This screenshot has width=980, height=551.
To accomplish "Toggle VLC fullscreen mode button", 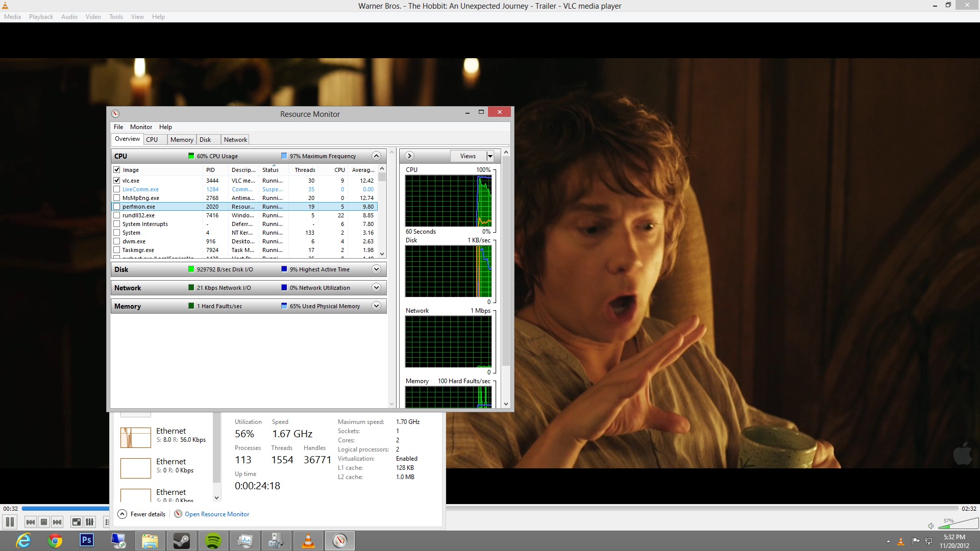I will click(76, 522).
